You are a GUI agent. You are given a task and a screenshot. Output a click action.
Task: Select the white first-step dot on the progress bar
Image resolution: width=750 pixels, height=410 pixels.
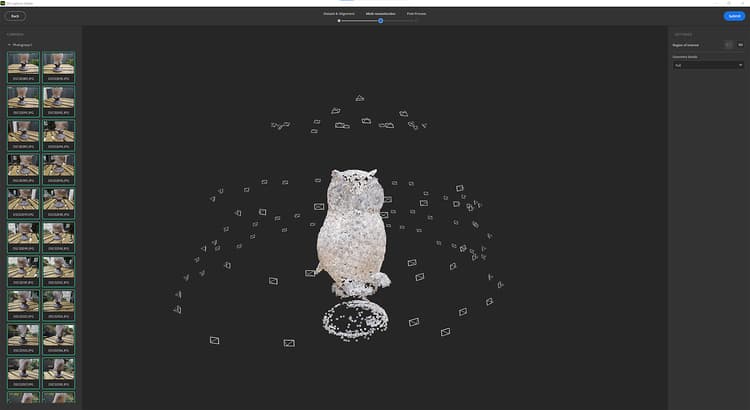[339, 21]
